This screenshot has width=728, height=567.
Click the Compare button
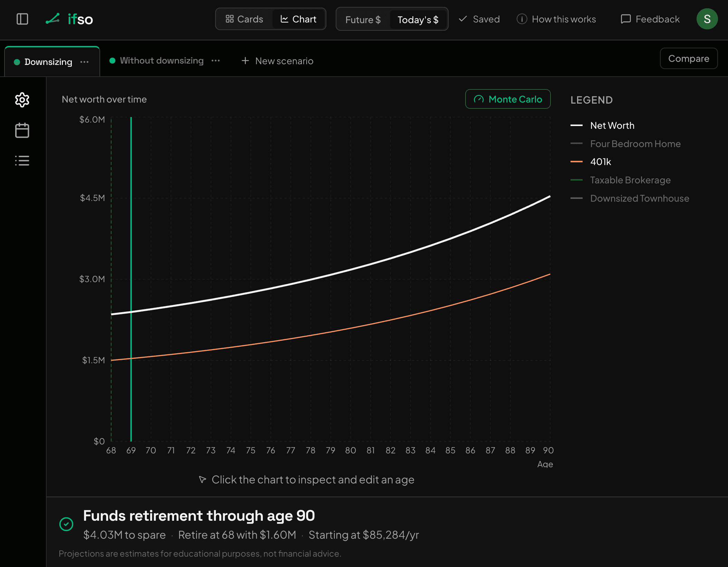(689, 58)
